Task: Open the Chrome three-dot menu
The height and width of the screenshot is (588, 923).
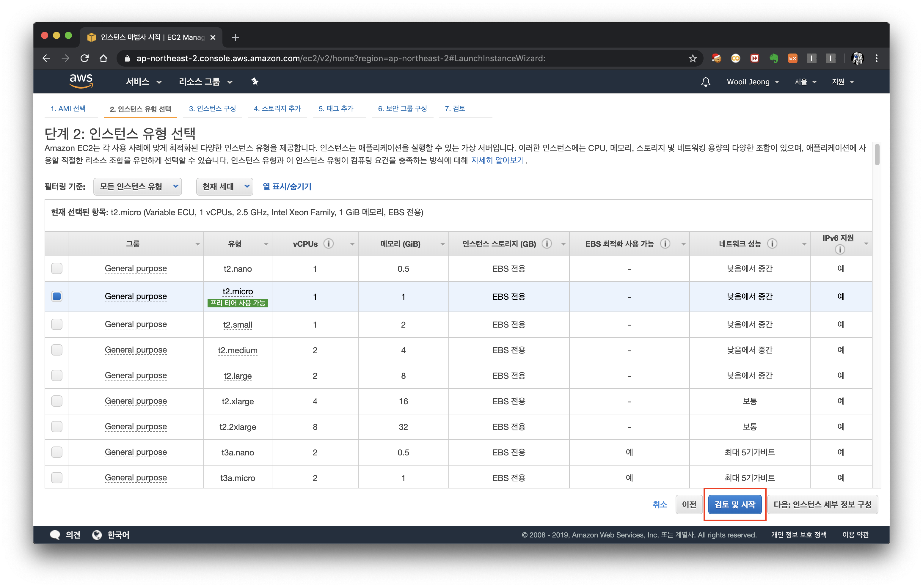Action: pyautogui.click(x=876, y=58)
